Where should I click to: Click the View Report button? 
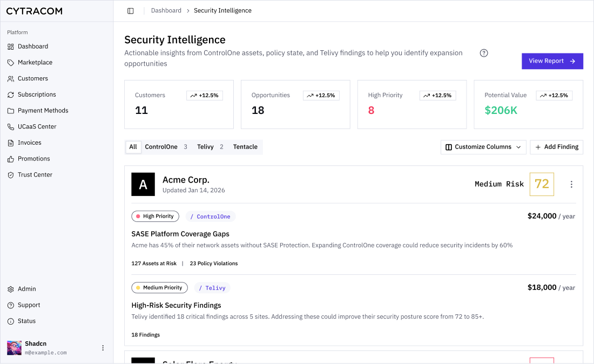[x=552, y=61]
